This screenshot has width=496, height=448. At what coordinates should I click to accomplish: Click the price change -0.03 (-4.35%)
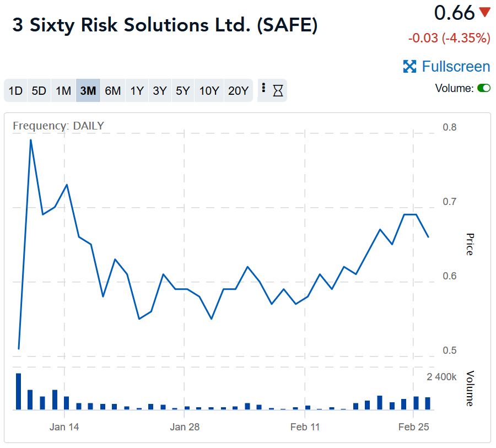pos(449,38)
